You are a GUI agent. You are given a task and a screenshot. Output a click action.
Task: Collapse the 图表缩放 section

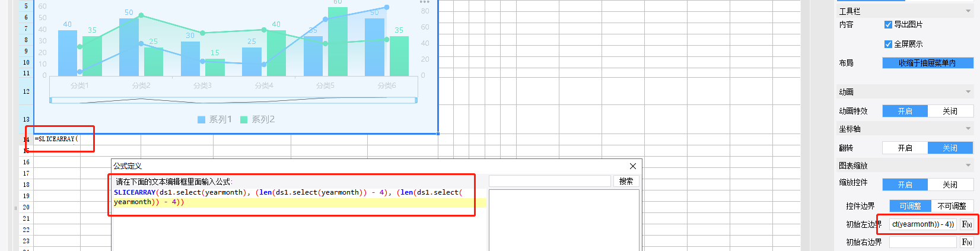click(x=968, y=166)
